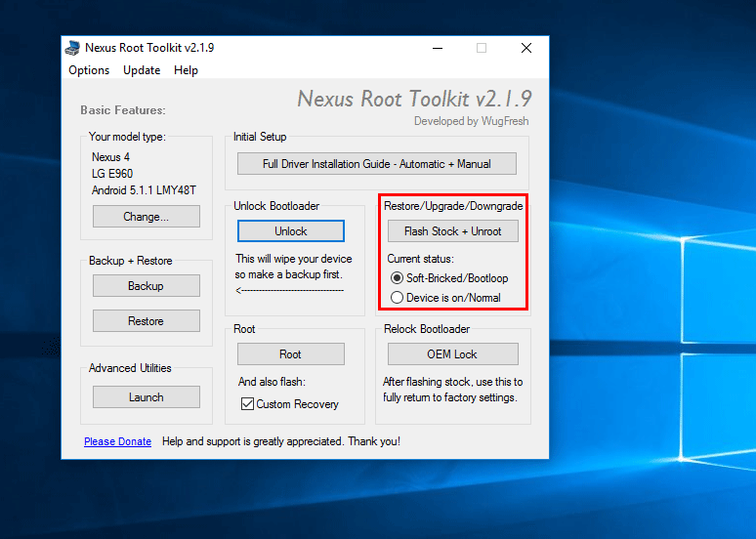Click the Nexus Root Toolkit title bar icon

click(73, 48)
